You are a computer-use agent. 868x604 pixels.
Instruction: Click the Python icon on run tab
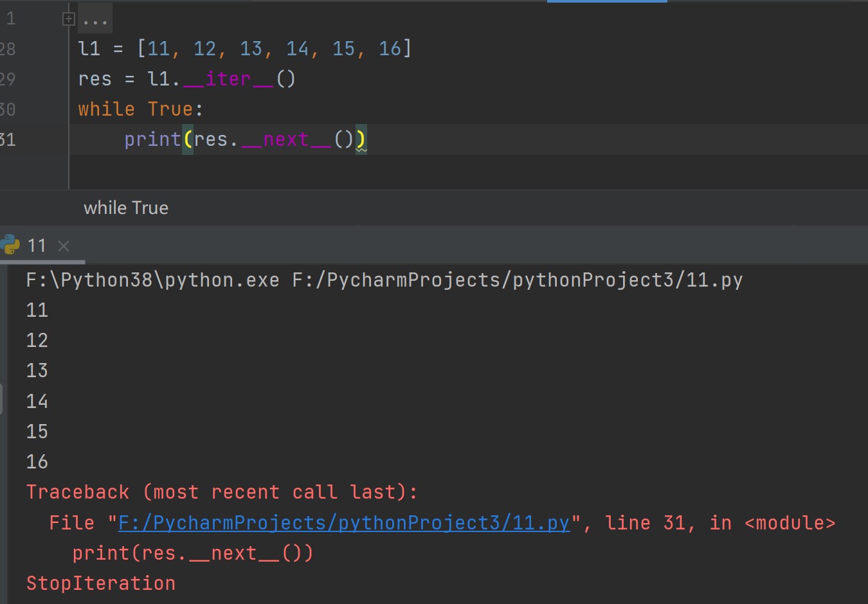click(x=10, y=245)
